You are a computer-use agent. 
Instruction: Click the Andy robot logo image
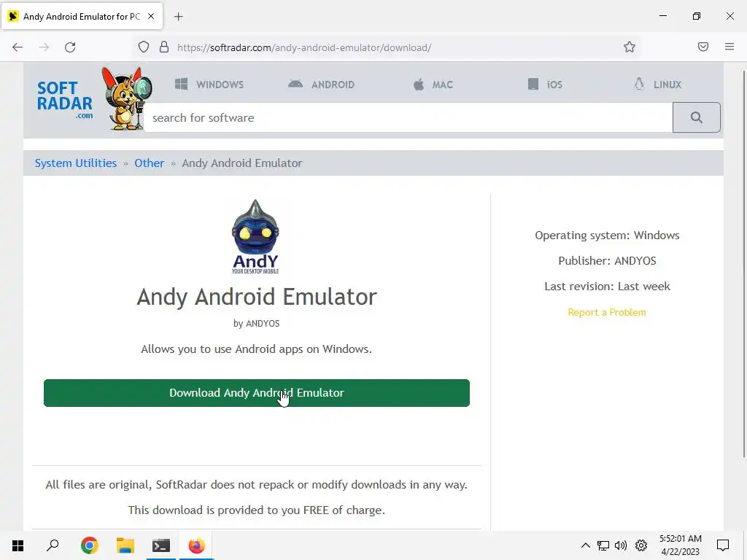click(x=256, y=236)
